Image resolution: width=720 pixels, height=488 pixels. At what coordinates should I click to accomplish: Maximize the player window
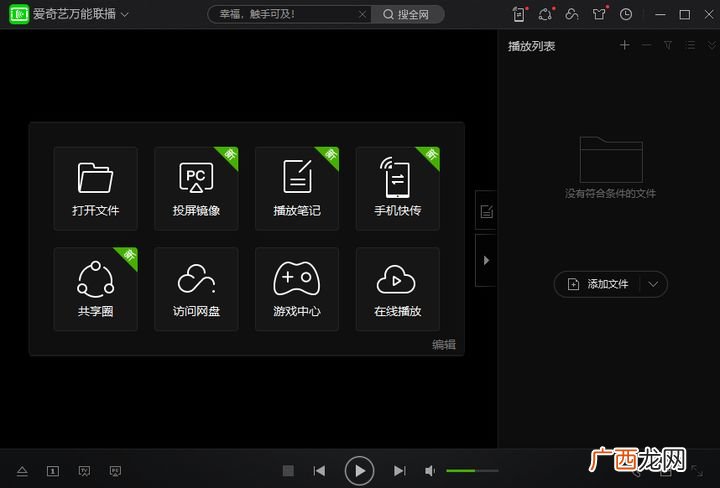pos(684,14)
